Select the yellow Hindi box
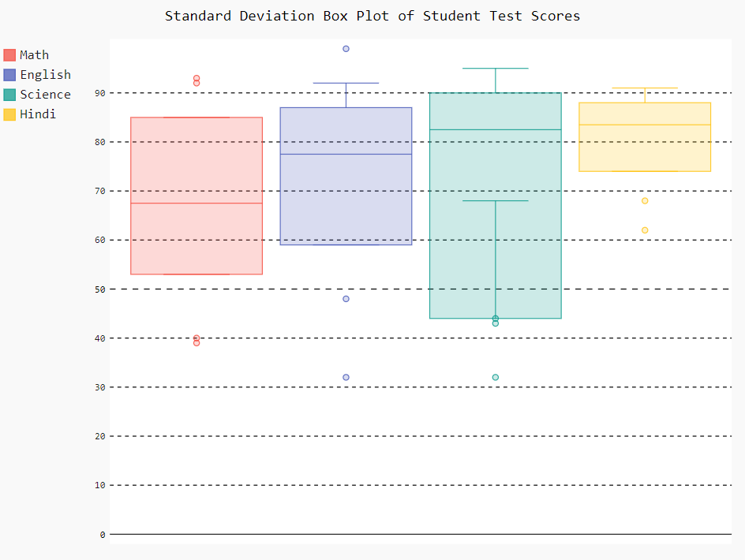The height and width of the screenshot is (560, 745). [x=645, y=150]
